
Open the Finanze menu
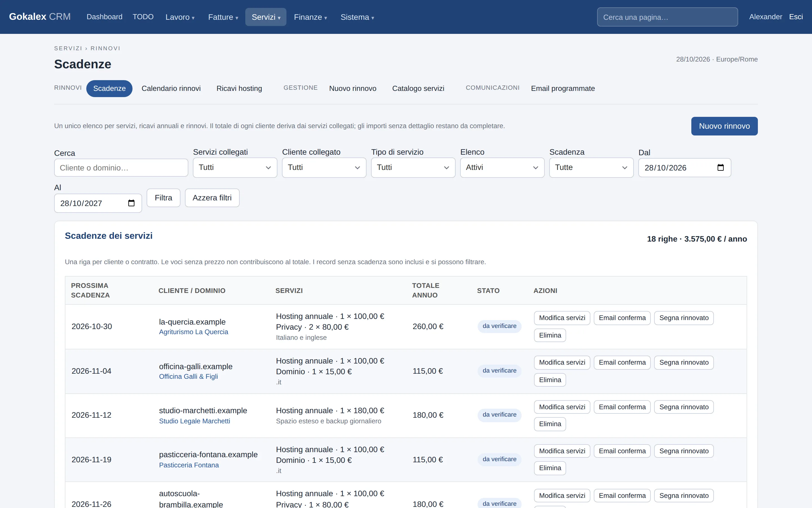coord(310,17)
